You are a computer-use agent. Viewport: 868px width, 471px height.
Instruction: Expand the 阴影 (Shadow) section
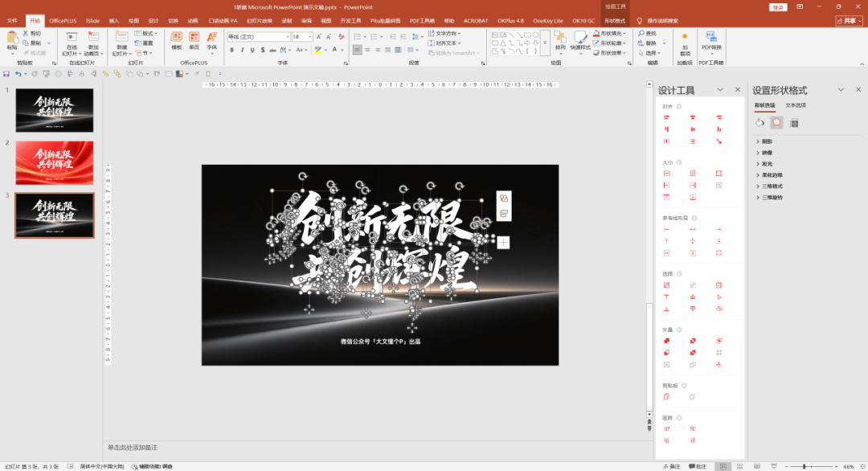768,141
